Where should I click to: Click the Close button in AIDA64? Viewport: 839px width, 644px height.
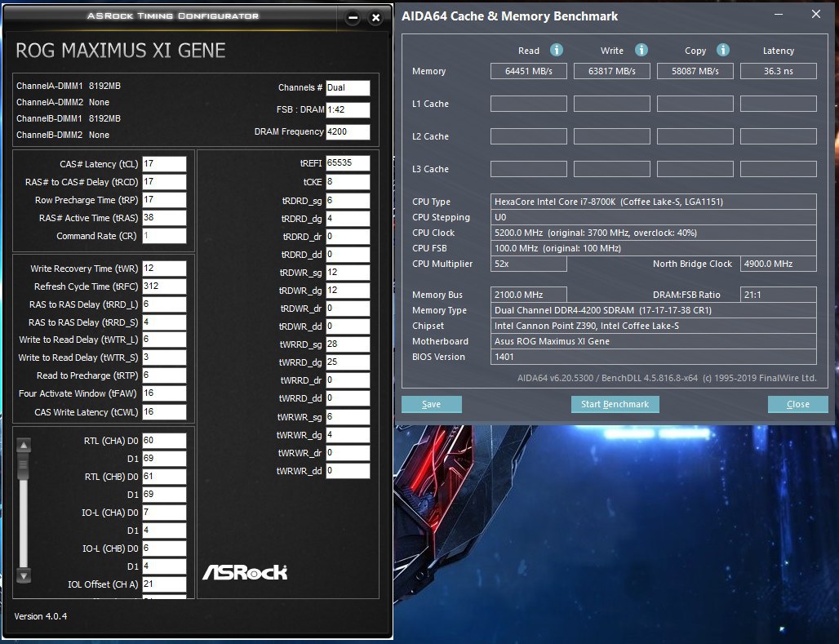click(x=798, y=404)
